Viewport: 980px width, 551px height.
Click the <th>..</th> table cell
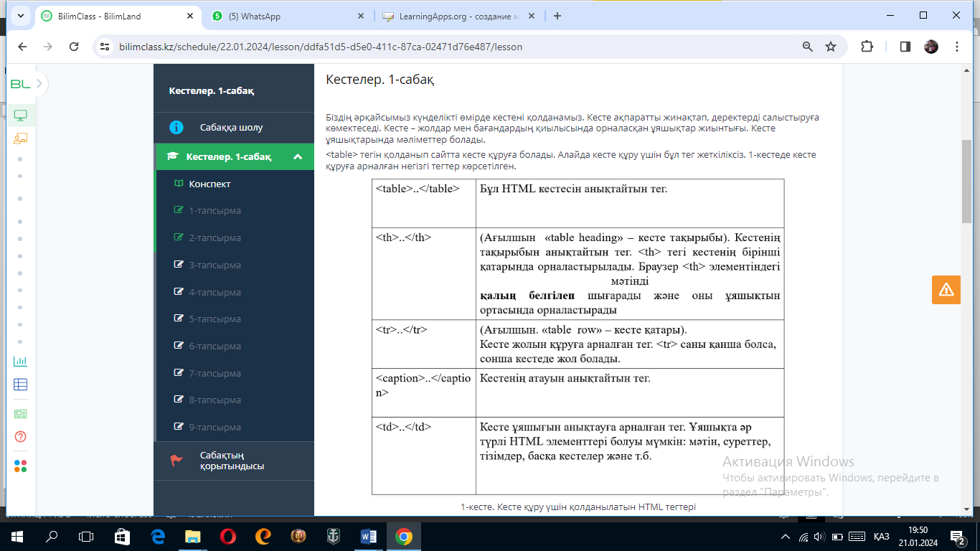click(424, 273)
